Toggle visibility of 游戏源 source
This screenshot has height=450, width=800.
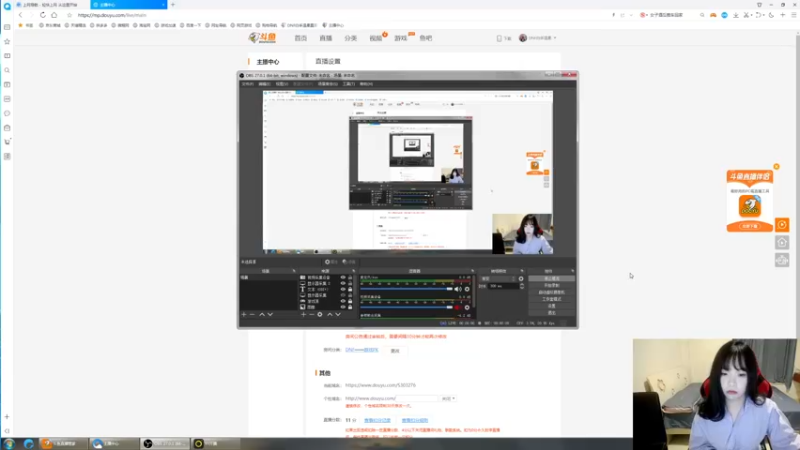click(343, 301)
